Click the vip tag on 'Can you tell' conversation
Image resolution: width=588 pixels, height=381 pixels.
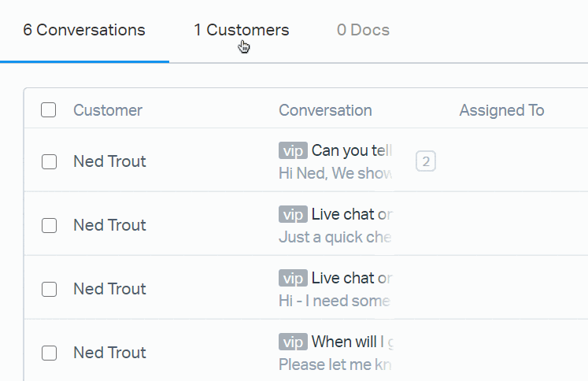[x=293, y=150]
